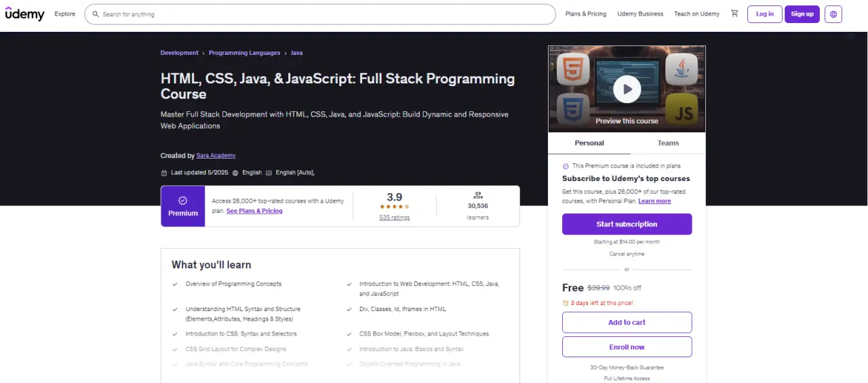This screenshot has width=868, height=383.
Task: Click Subscribe to Udemy's top courses heading
Action: pos(626,179)
